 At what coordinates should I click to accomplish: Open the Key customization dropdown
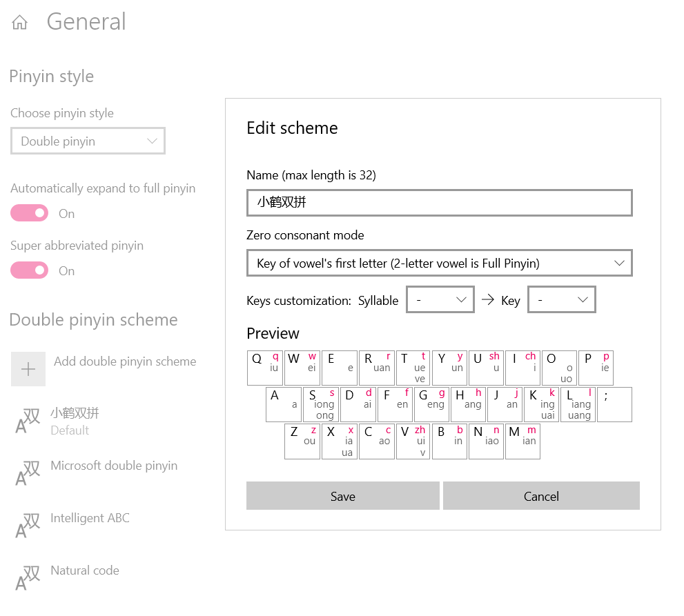pos(560,300)
